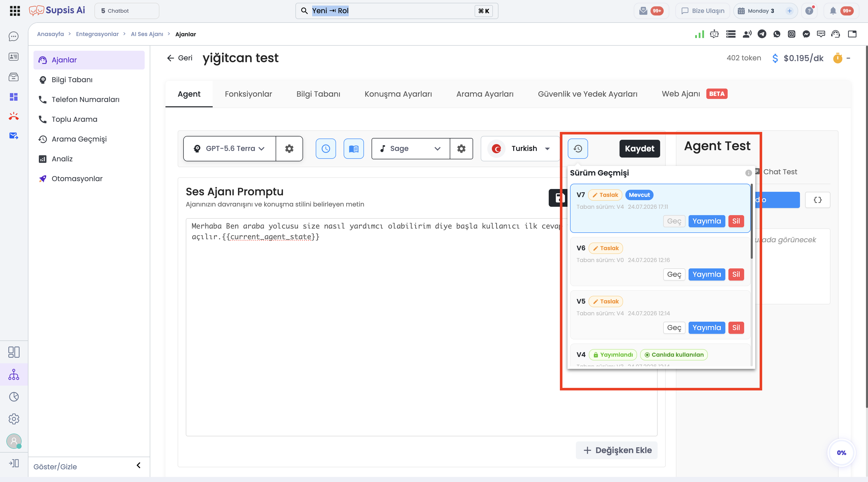Screen dimensions: 868x482
Task: Toggle the version history icon button
Action: click(578, 149)
